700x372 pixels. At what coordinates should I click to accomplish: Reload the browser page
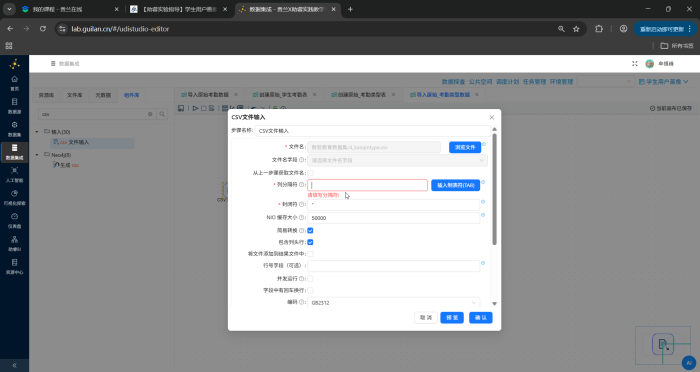43,29
